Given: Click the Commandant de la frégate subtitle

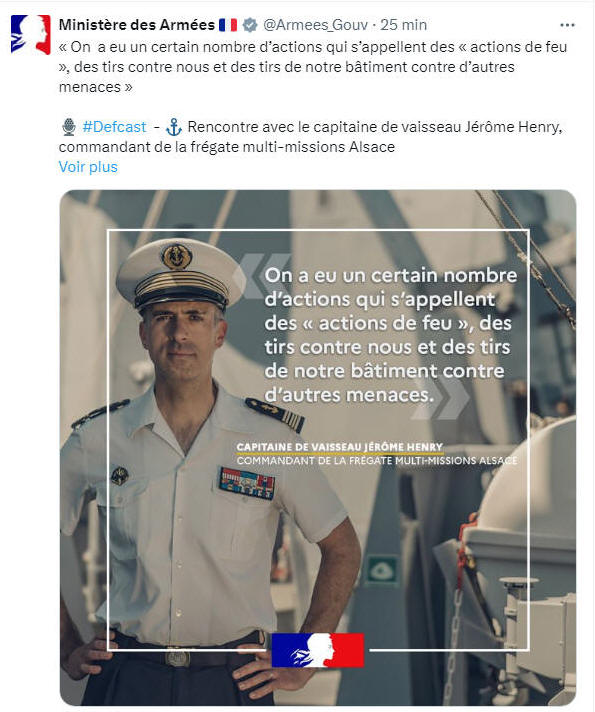Looking at the screenshot, I should pyautogui.click(x=377, y=460).
